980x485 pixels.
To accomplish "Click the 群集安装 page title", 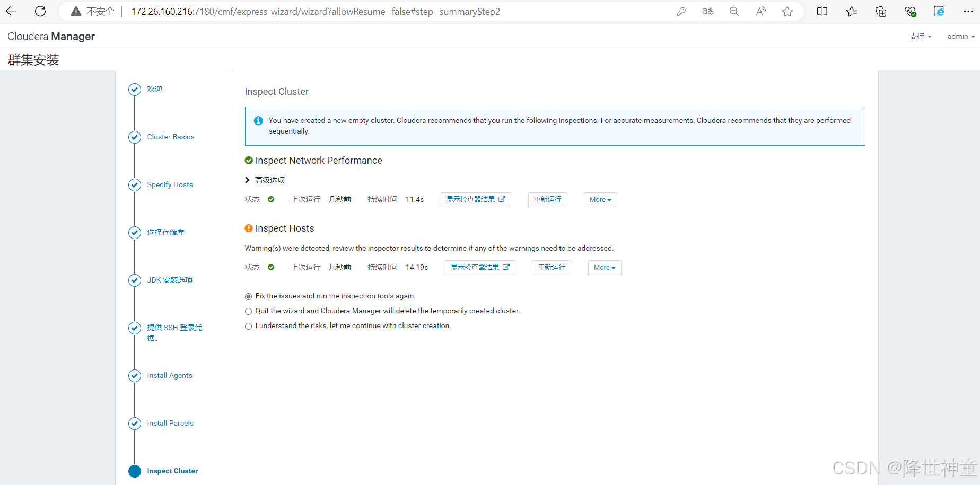I will 33,60.
